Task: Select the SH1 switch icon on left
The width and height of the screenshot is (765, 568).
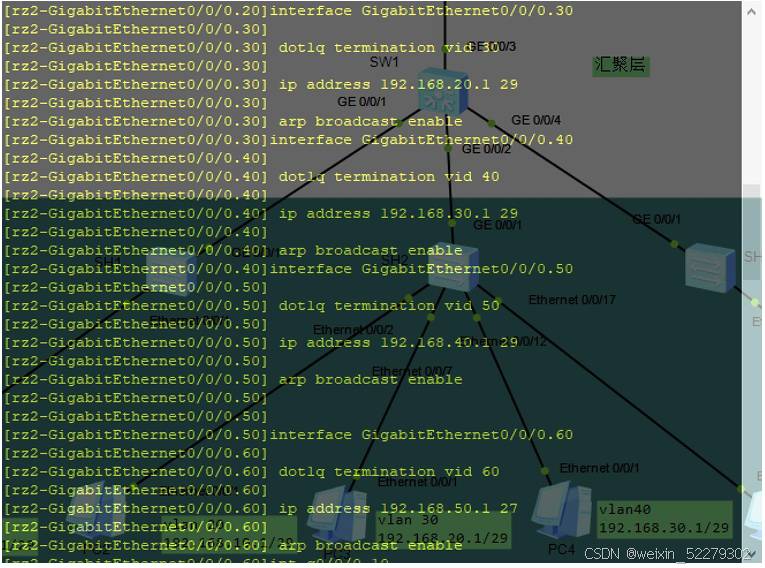Action: [x=172, y=272]
